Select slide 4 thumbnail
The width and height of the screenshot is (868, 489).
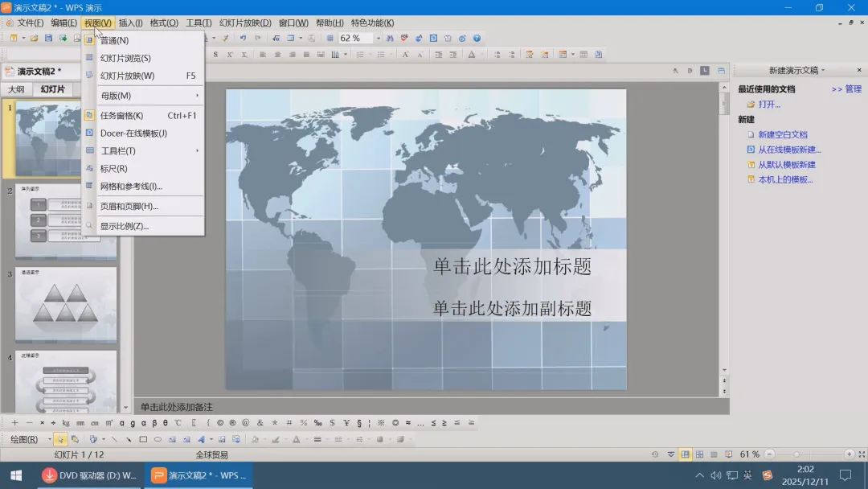pos(66,381)
